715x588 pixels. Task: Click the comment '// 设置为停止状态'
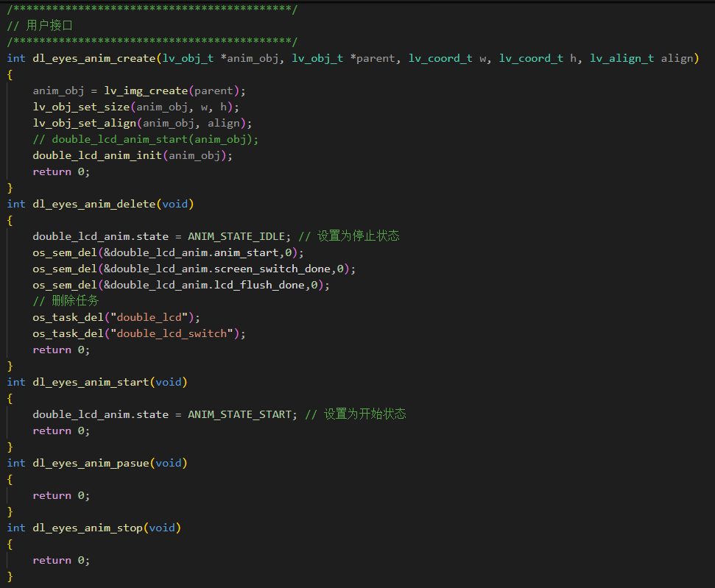(x=349, y=236)
